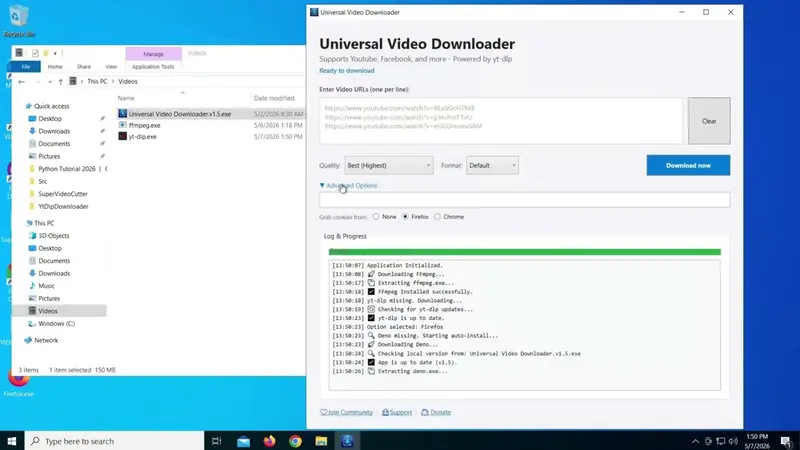Screen dimensions: 800x450
Task: Open the View ribbon tab in File Explorer
Action: 111,66
